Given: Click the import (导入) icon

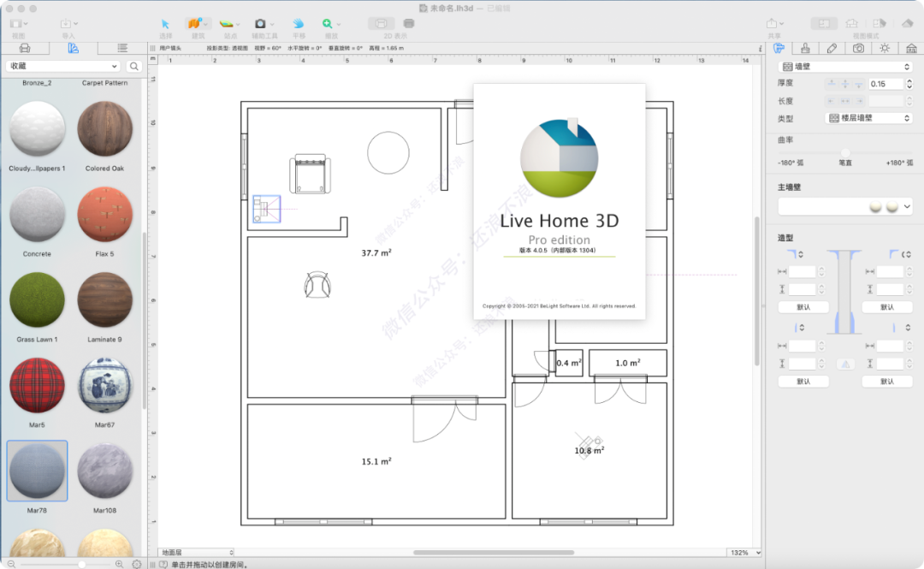Looking at the screenshot, I should (x=65, y=24).
